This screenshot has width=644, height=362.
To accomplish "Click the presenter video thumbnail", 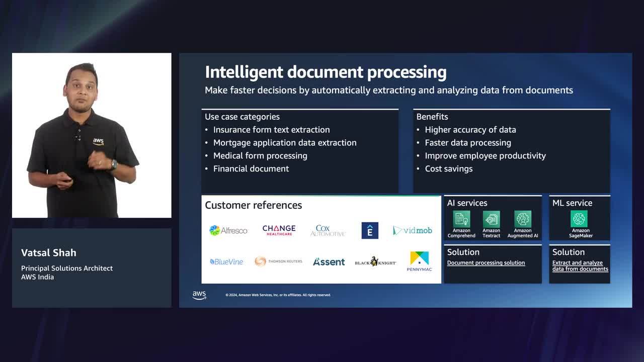I will click(92, 135).
